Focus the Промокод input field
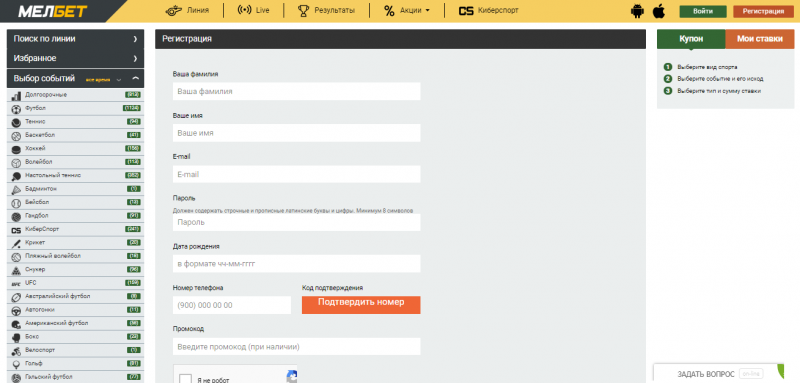Image resolution: width=800 pixels, height=383 pixels. pyautogui.click(x=296, y=346)
